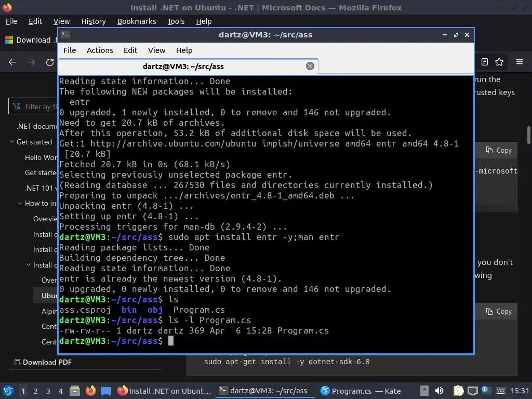Click the 15:31 clock in the taskbar
This screenshot has width=532, height=399.
(x=520, y=391)
